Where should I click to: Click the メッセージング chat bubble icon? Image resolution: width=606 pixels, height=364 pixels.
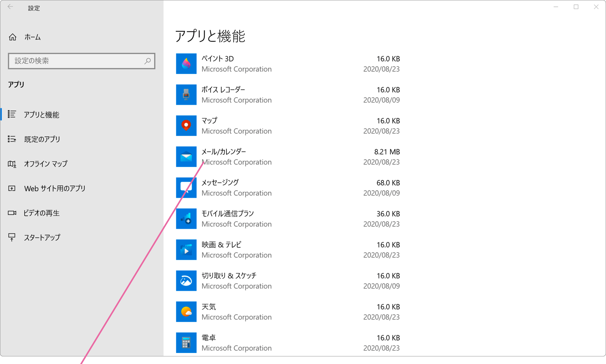[x=186, y=188]
